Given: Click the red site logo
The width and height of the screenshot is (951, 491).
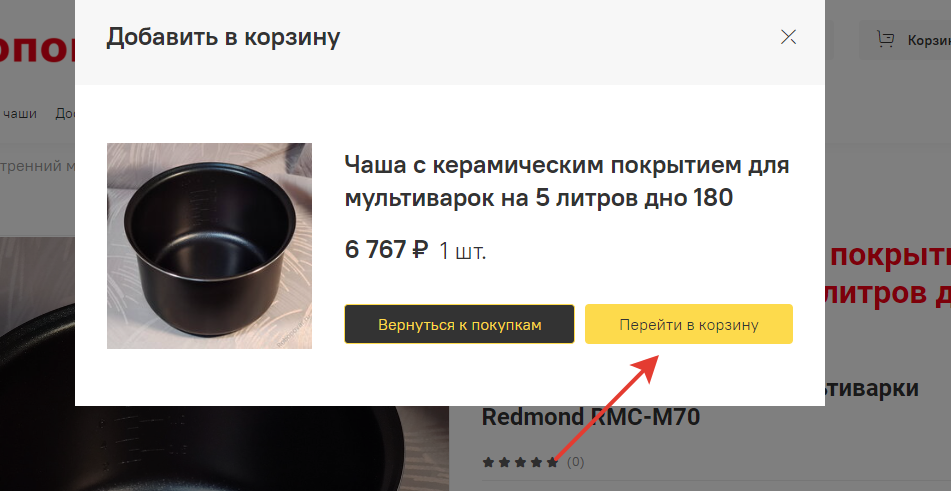Looking at the screenshot, I should (38, 48).
